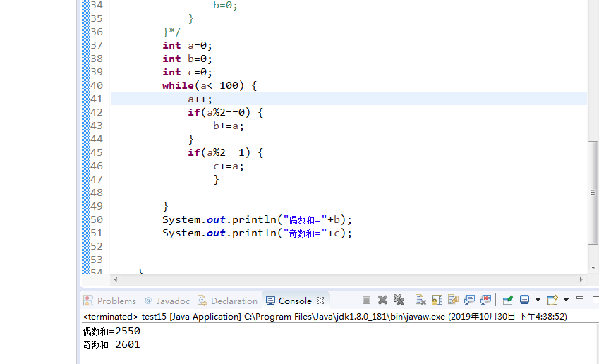Viewport: 599px width, 364px height.
Task: Click the '}*/' comment end line
Action: (171, 32)
